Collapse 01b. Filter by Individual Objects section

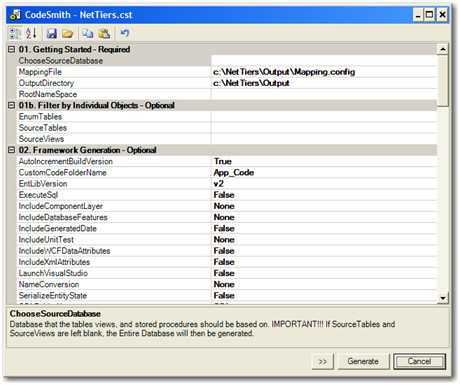click(x=12, y=105)
